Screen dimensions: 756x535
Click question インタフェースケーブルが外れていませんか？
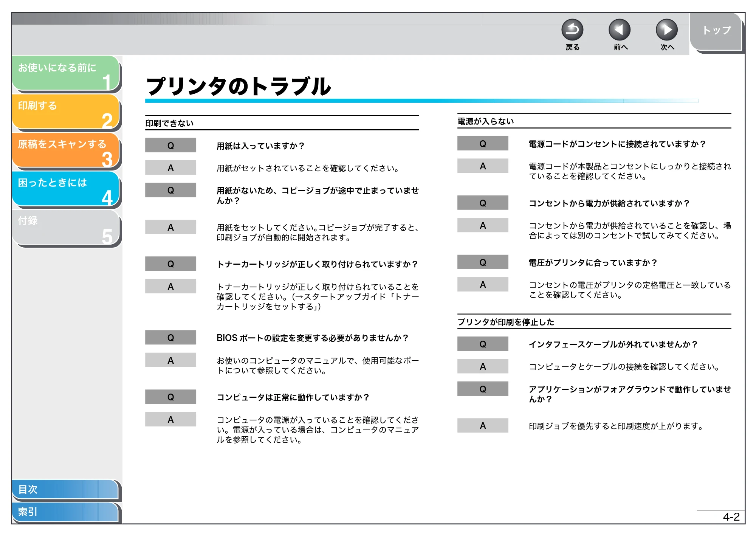coord(613,344)
